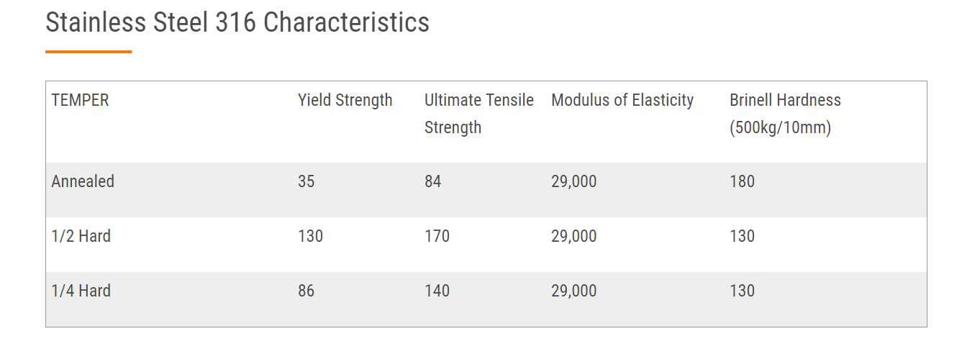Click 1/4 Hard tensile strength value 140
The image size is (980, 344).
point(437,291)
